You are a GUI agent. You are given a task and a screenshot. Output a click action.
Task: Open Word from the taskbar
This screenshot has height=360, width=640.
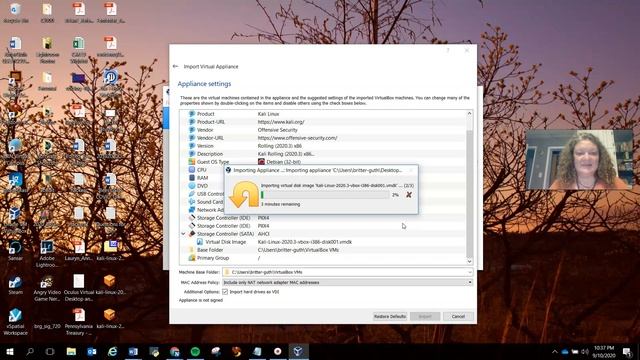coord(133,351)
